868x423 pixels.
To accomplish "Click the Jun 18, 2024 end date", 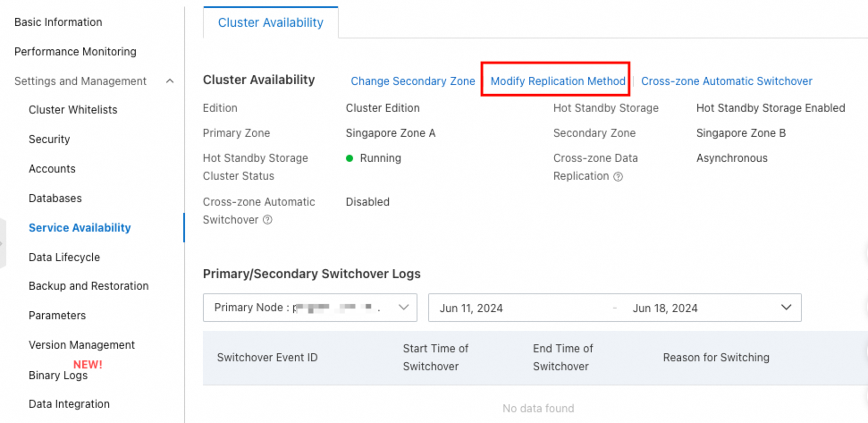I will (664, 308).
